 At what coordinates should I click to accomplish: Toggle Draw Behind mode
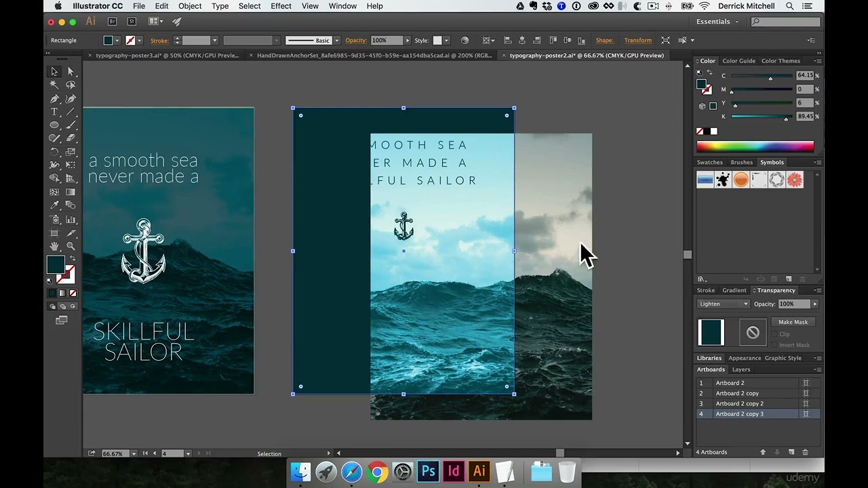62,306
